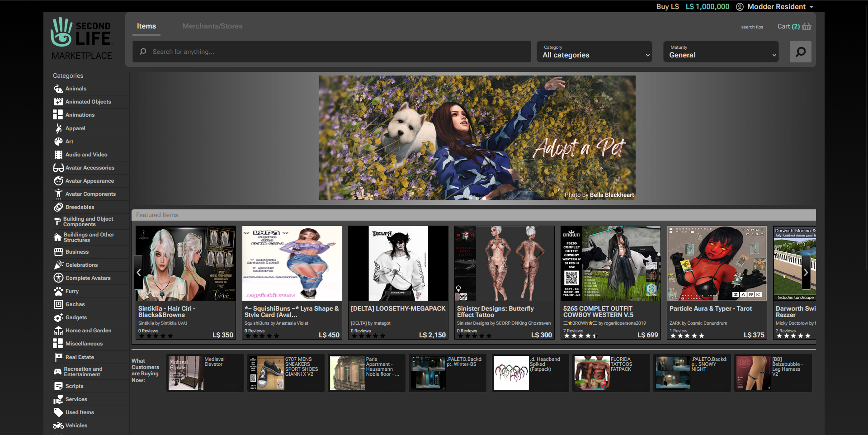The width and height of the screenshot is (868, 435).
Task: Click a carousel pagination dot under the banner
Action: pyautogui.click(x=484, y=198)
